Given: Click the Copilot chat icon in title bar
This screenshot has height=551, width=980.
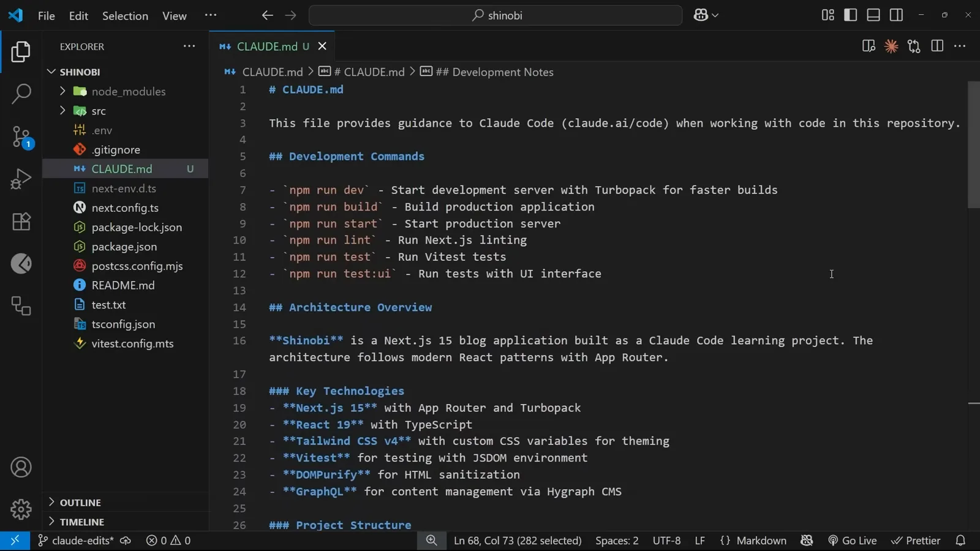Looking at the screenshot, I should click(701, 15).
